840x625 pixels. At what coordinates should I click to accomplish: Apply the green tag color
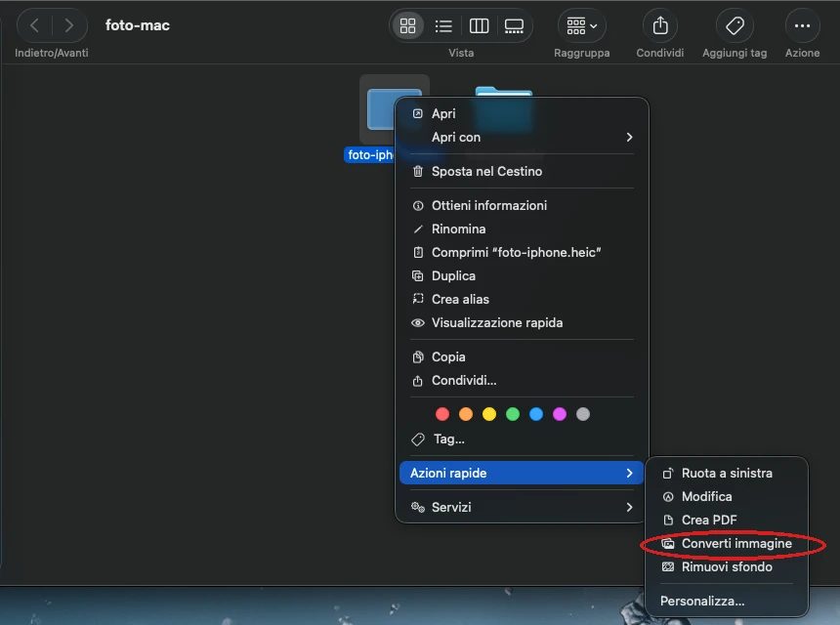tap(513, 414)
